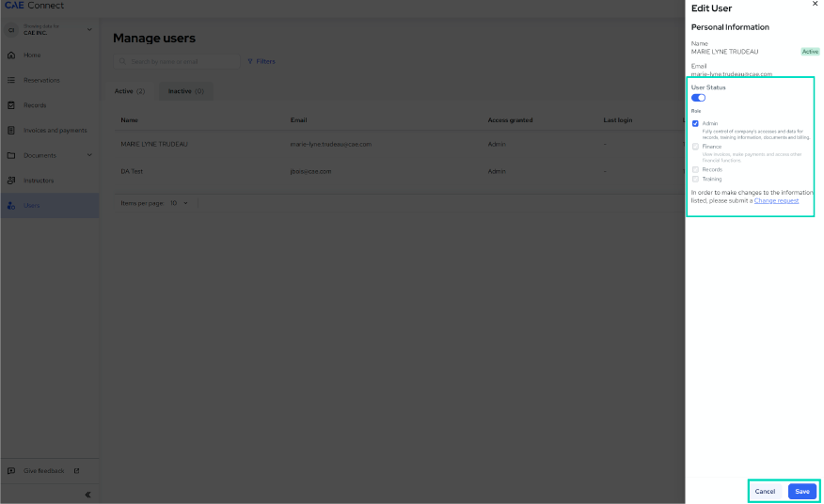
Task: Click the Documents folder icon
Action: pyautogui.click(x=11, y=155)
